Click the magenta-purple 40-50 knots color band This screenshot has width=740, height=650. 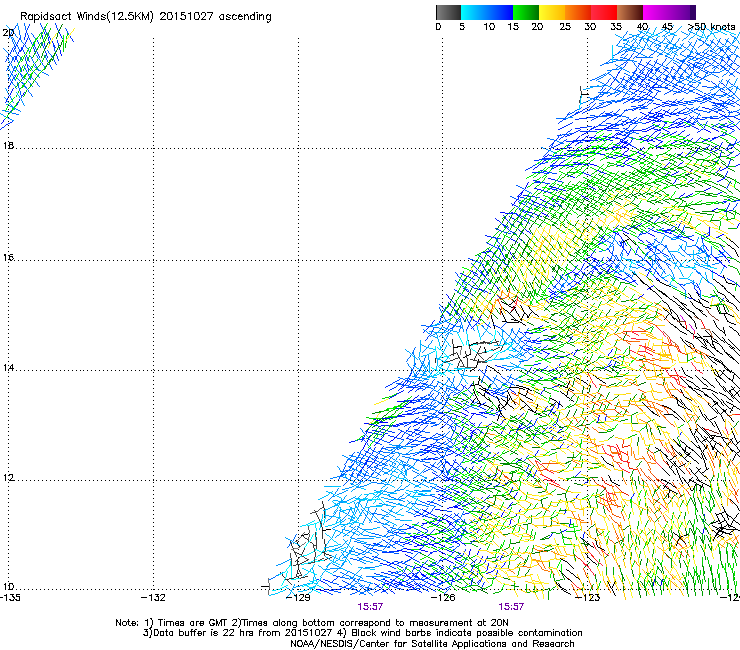click(x=669, y=12)
